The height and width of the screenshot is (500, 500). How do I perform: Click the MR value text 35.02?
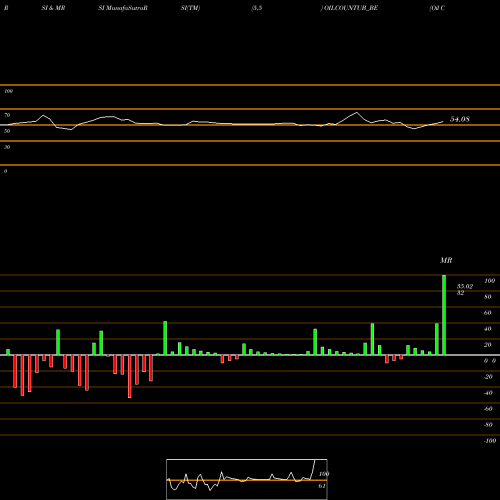[465, 286]
